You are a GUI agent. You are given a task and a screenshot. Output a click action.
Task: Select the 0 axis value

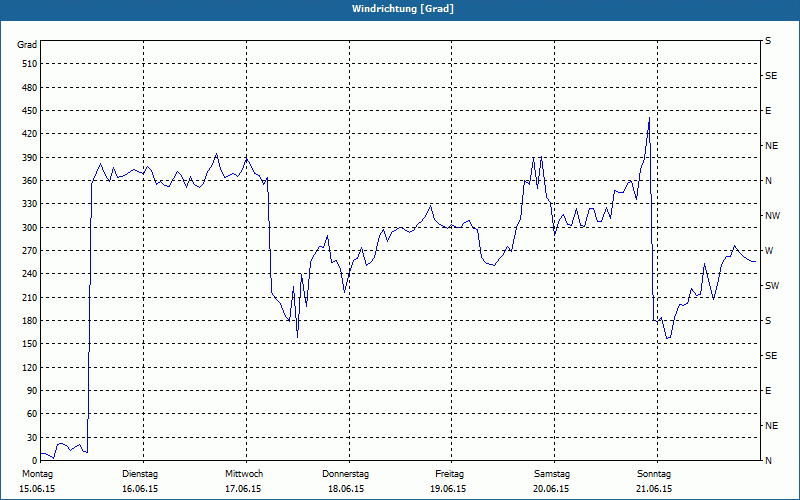coord(35,461)
